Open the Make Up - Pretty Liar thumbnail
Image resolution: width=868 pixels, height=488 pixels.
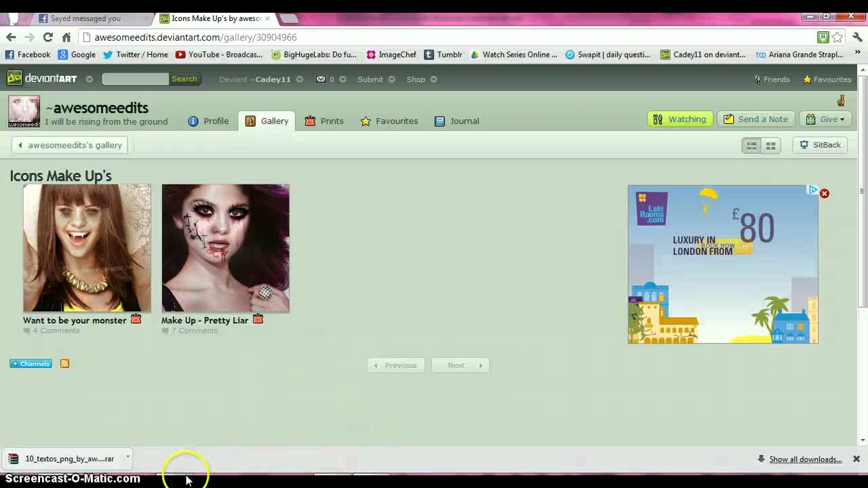(x=226, y=248)
